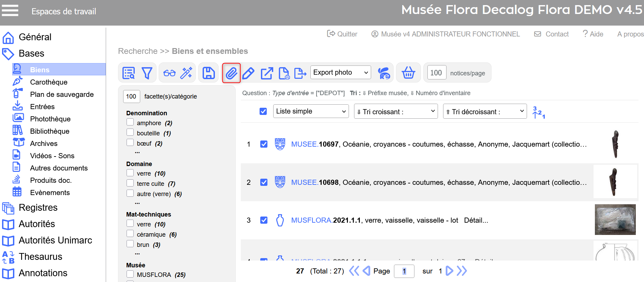Click the save floppy disk icon
This screenshot has width=644, height=282.
tap(208, 73)
